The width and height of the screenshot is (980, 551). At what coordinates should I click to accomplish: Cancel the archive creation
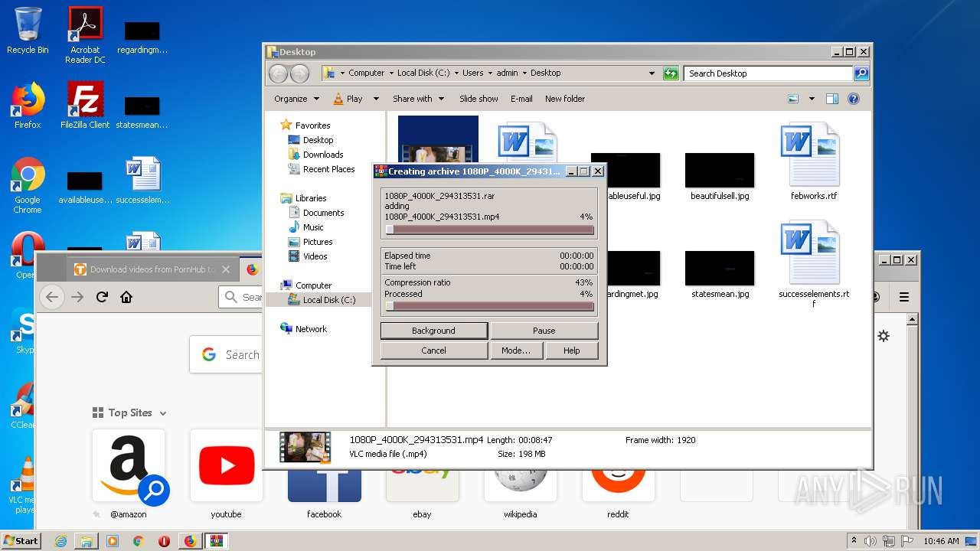pos(433,350)
